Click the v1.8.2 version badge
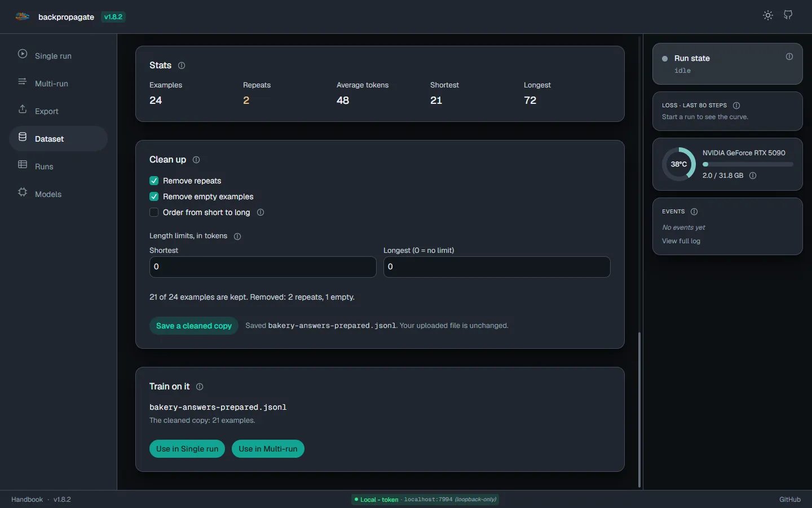 (x=113, y=17)
